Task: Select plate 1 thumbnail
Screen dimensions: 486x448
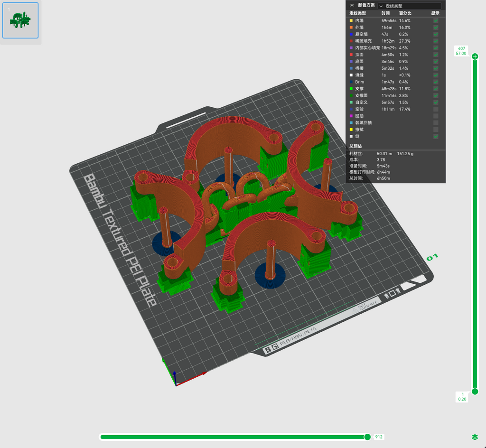Action: point(20,20)
